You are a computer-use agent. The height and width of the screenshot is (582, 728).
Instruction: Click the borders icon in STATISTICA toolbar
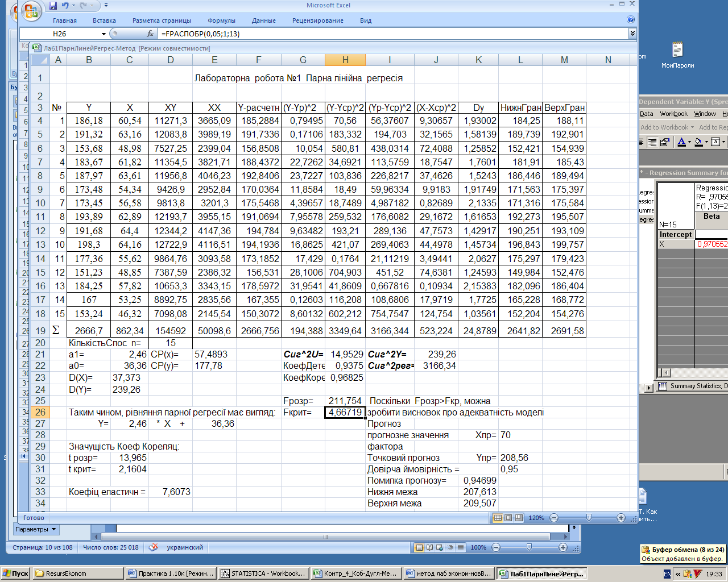click(715, 142)
